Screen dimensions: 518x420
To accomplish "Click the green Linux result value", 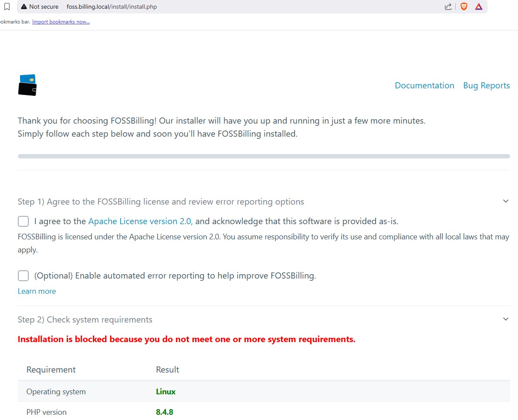I will click(x=166, y=392).
